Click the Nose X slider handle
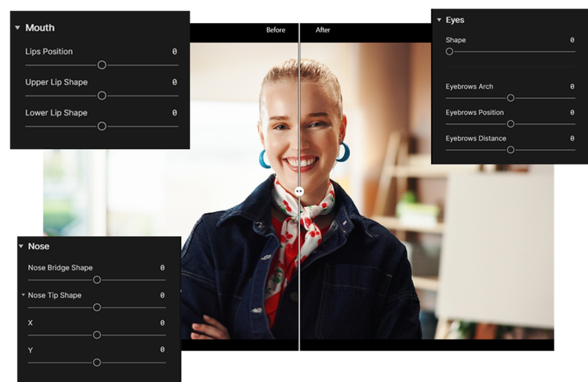 click(97, 335)
